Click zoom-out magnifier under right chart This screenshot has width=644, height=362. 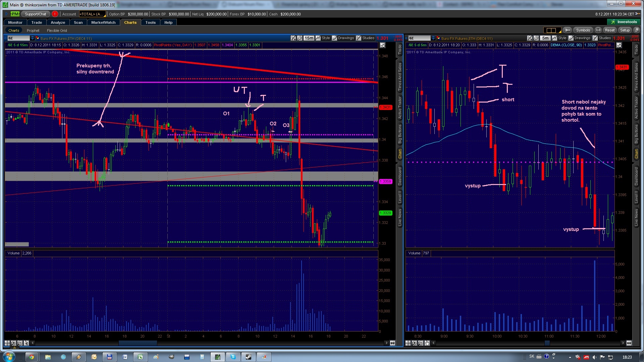coord(421,343)
